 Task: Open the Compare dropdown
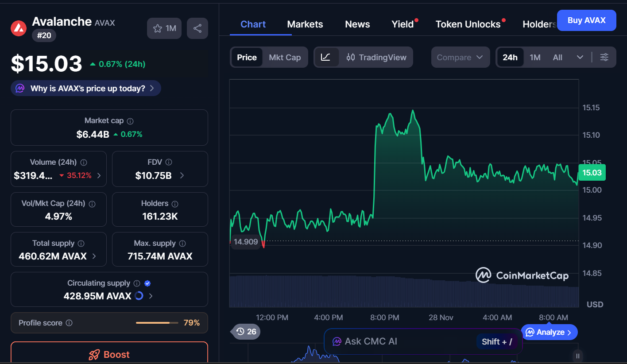coord(460,57)
